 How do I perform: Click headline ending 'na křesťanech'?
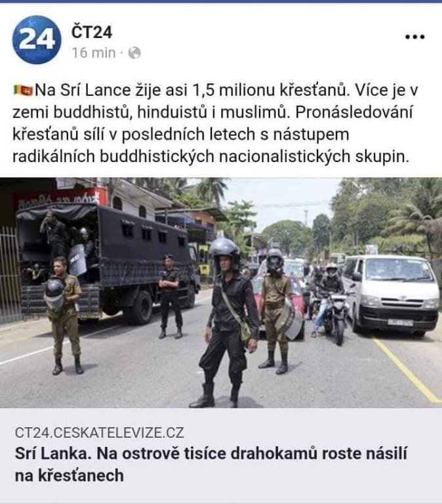pos(70,476)
